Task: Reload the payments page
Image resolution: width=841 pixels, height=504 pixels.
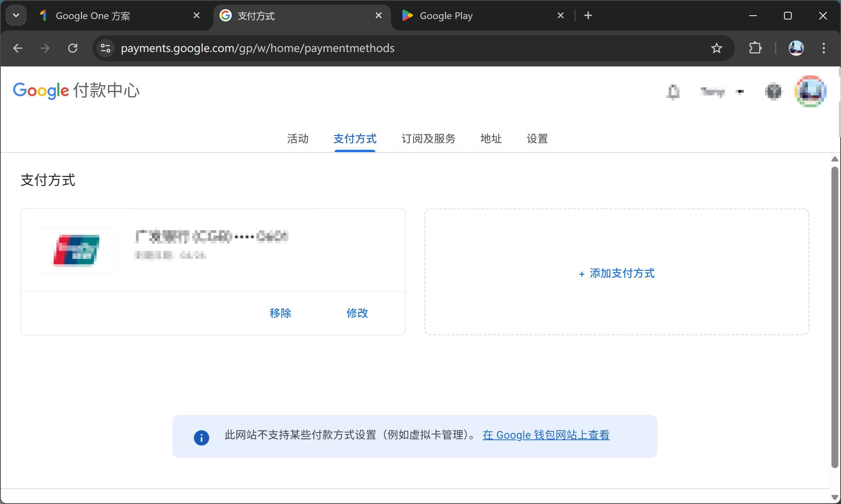Action: pos(73,48)
